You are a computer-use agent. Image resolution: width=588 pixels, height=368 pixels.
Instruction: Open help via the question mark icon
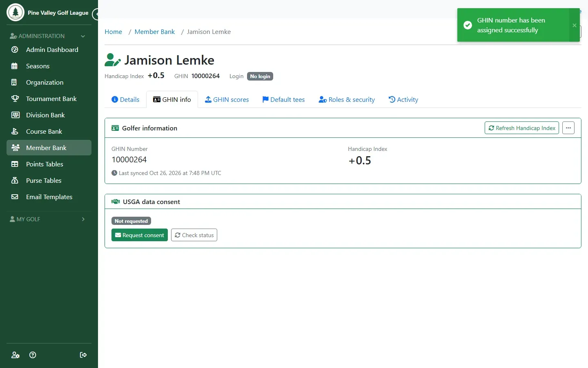click(x=33, y=355)
